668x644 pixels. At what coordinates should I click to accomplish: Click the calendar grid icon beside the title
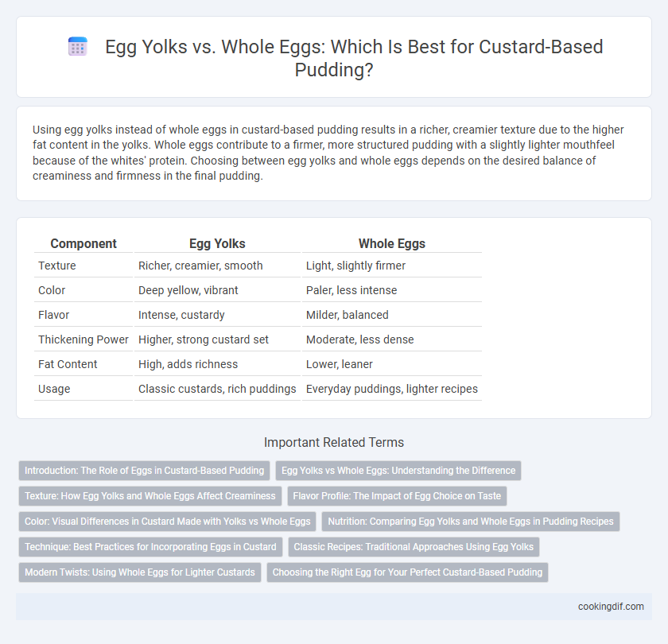tap(78, 46)
